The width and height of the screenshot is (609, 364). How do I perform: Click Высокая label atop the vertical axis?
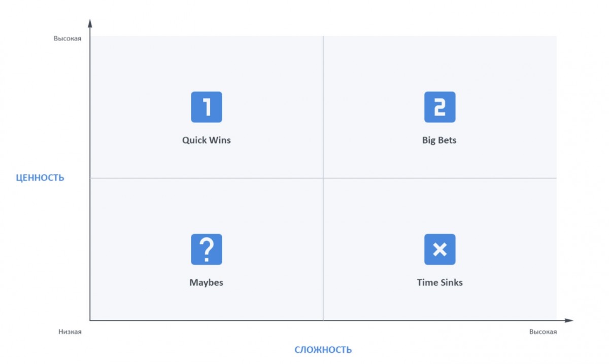coord(67,38)
